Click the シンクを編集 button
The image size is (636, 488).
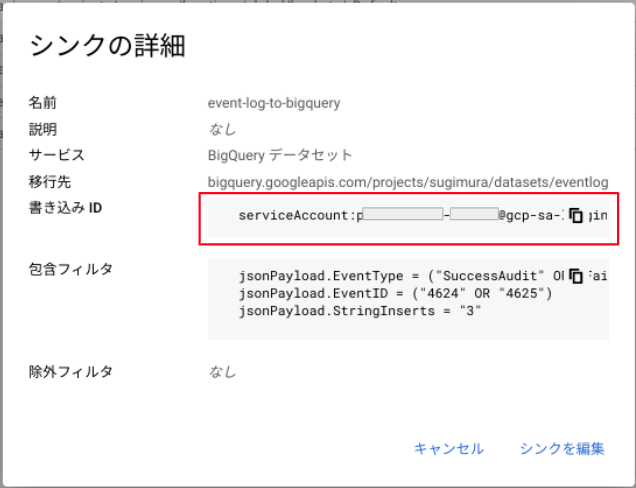(562, 449)
